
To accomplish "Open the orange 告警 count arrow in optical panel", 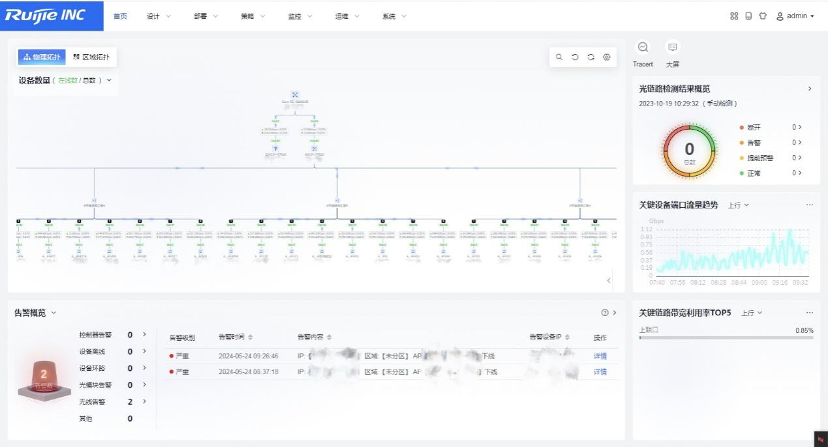I will [799, 142].
